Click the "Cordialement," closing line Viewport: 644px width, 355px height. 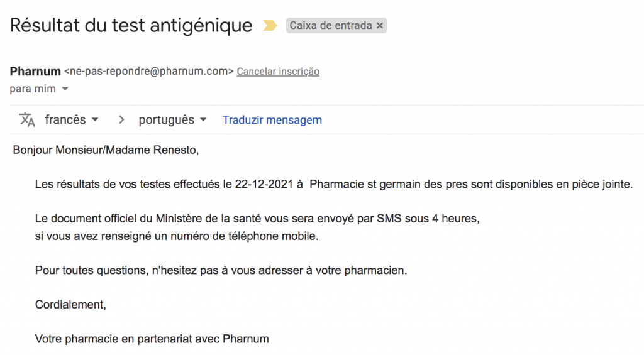point(70,305)
